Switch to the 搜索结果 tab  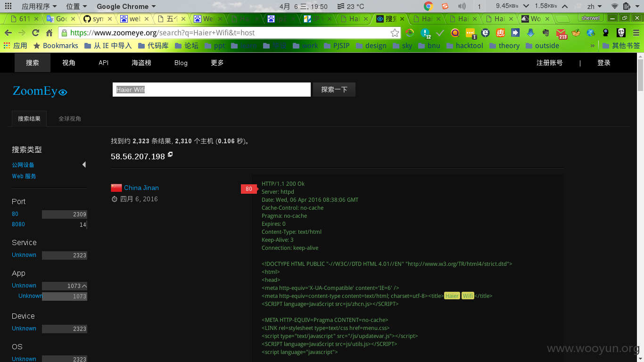[x=29, y=119]
